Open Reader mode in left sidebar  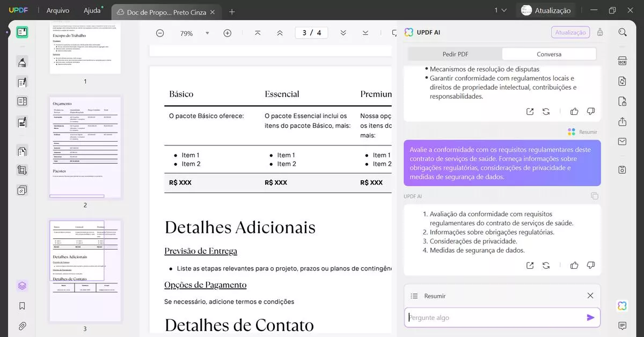coord(22,32)
